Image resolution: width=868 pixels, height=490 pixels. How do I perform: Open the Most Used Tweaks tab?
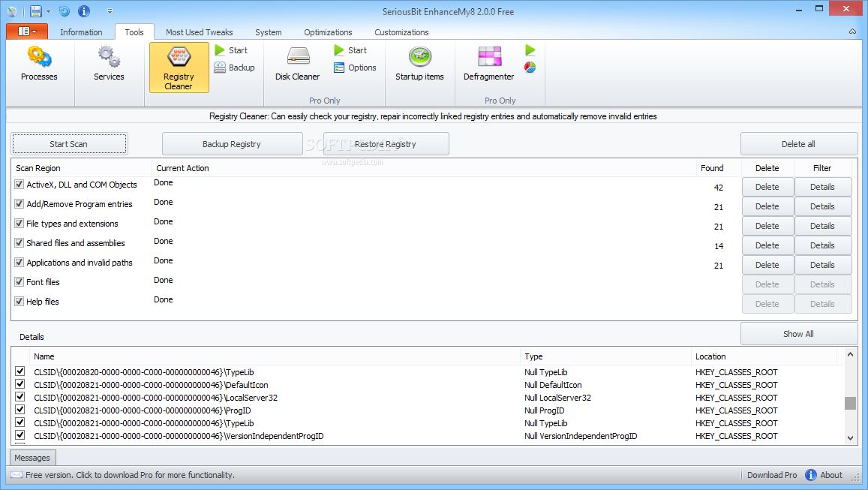tap(200, 32)
